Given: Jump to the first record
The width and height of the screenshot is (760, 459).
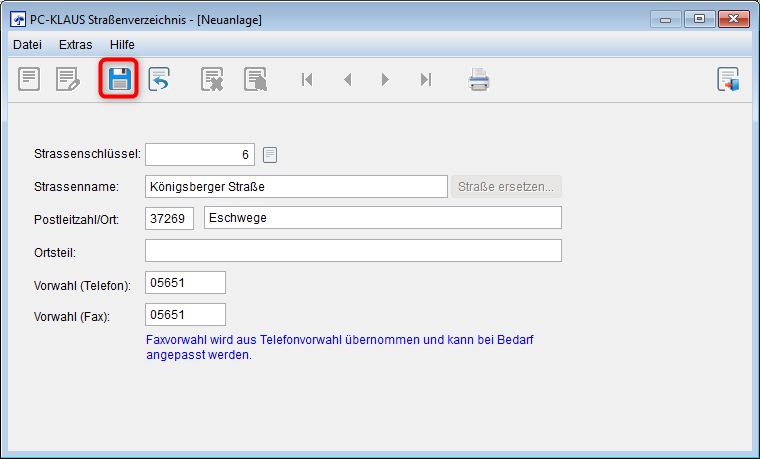Looking at the screenshot, I should [308, 80].
